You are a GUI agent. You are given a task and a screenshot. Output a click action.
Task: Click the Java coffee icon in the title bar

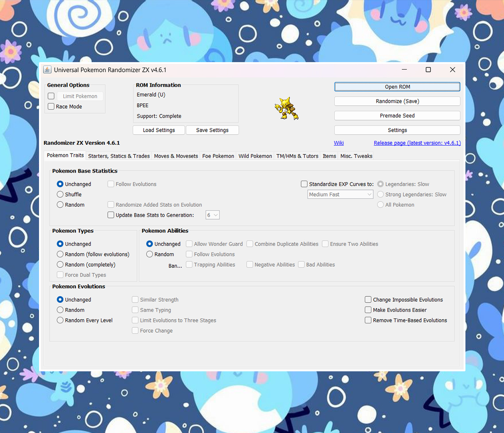(x=47, y=70)
